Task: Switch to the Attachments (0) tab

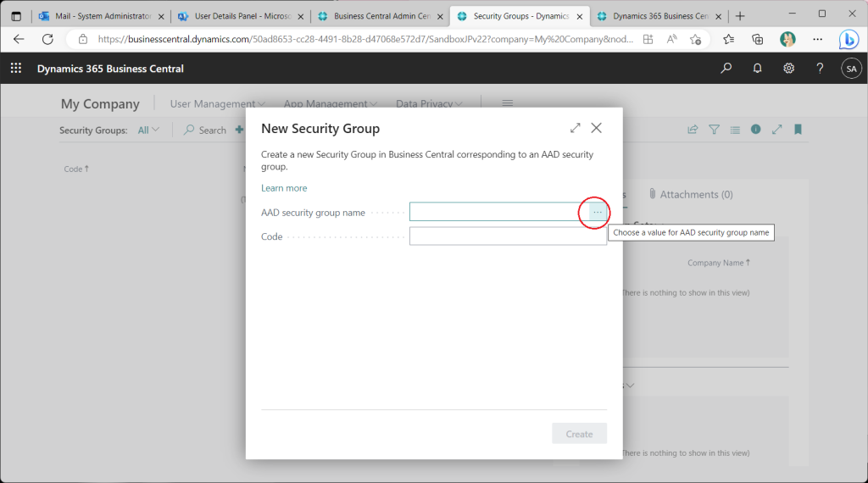Action: click(x=691, y=194)
